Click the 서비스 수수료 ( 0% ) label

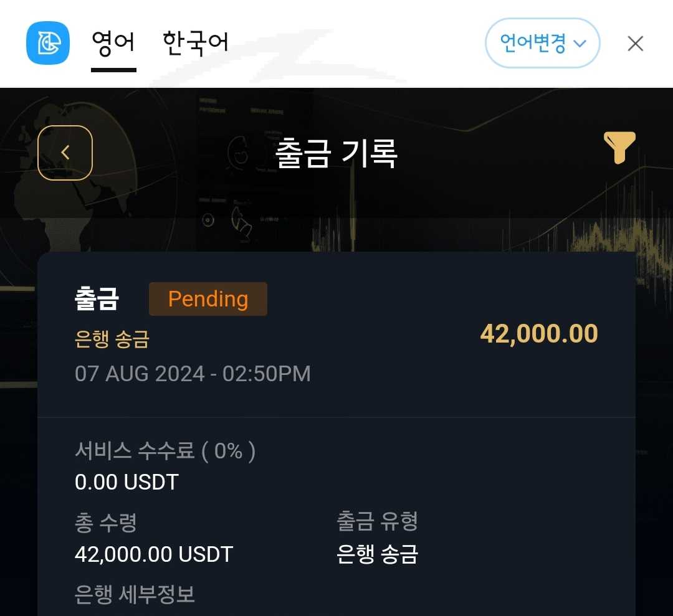[x=165, y=451]
